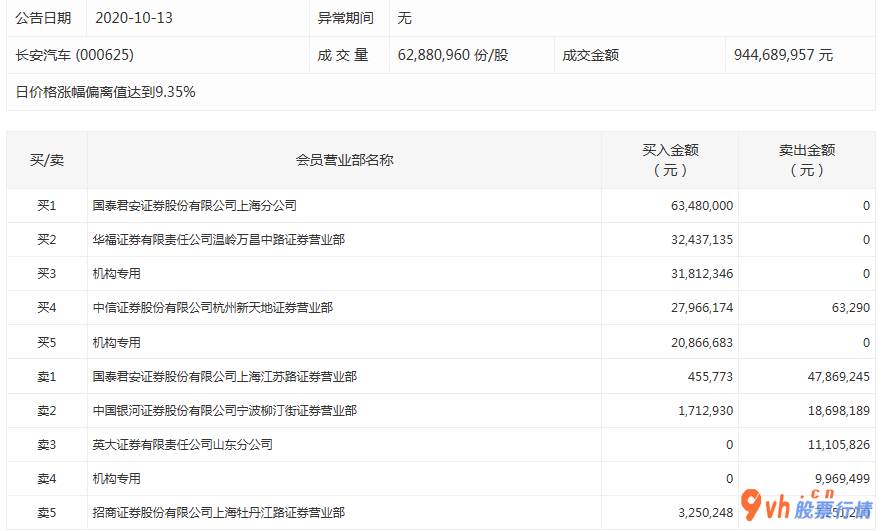The width and height of the screenshot is (883, 531).
Task: Click the 卖出金额(元) column header
Action: pyautogui.click(x=807, y=160)
